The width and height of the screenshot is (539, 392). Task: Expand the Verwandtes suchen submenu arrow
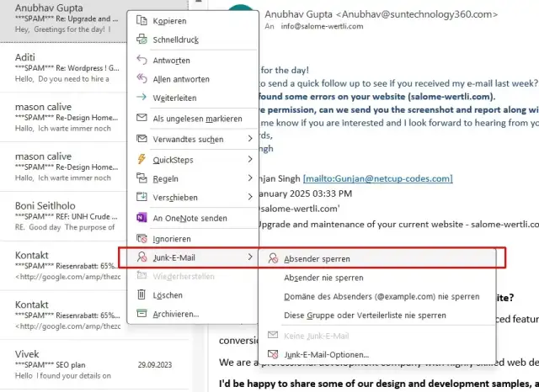pyautogui.click(x=250, y=139)
